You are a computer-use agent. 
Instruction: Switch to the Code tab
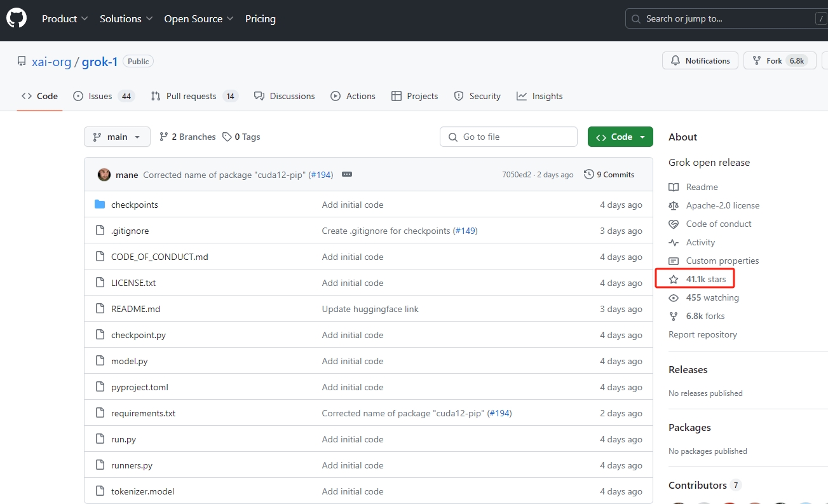[39, 96]
